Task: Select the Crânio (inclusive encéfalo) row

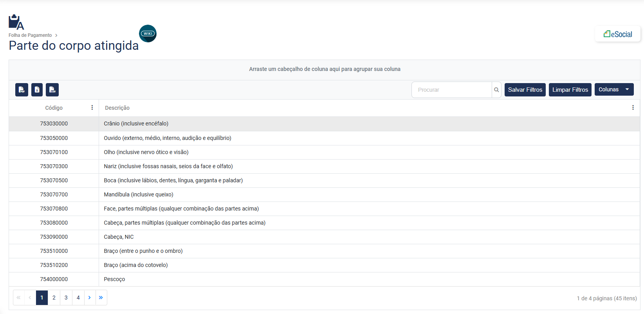Action: point(136,123)
